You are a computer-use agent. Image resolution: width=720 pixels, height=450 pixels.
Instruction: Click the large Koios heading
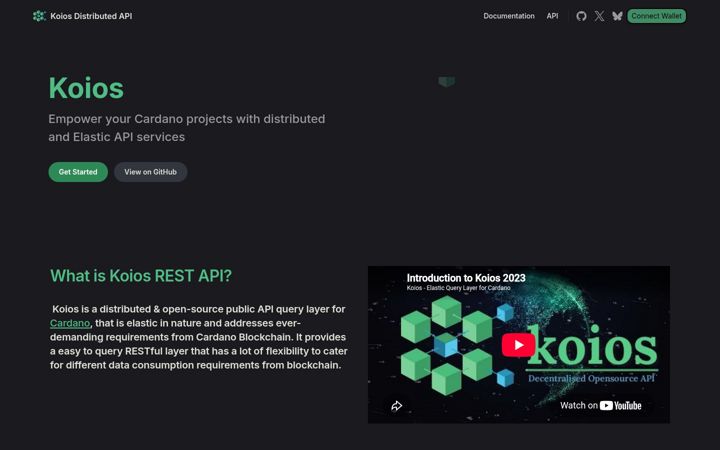(x=86, y=88)
